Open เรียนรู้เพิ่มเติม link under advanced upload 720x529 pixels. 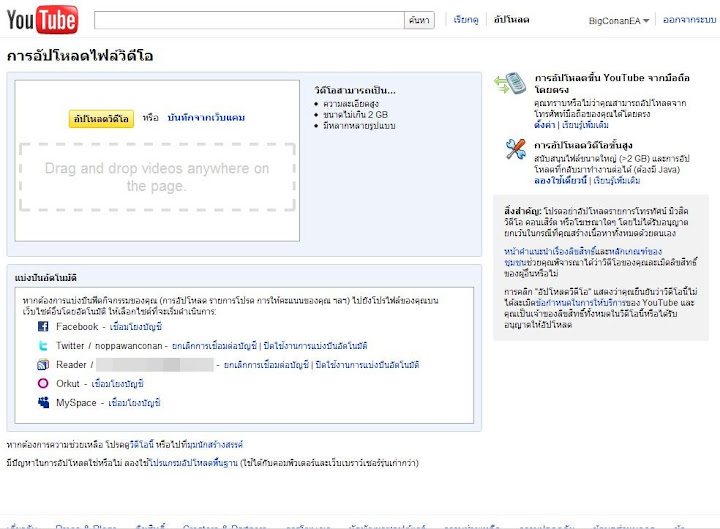617,180
